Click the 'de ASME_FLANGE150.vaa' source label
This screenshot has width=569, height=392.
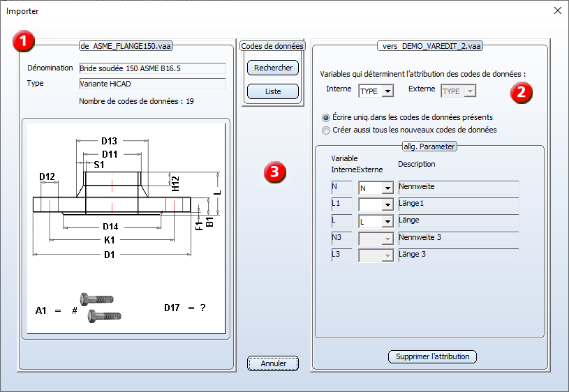126,46
